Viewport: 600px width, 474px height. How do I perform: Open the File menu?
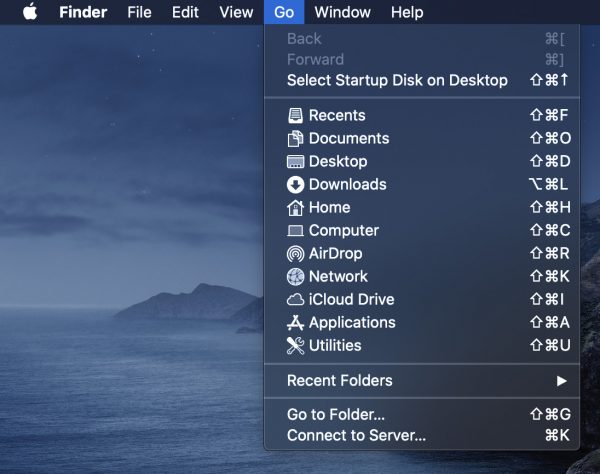pos(140,12)
